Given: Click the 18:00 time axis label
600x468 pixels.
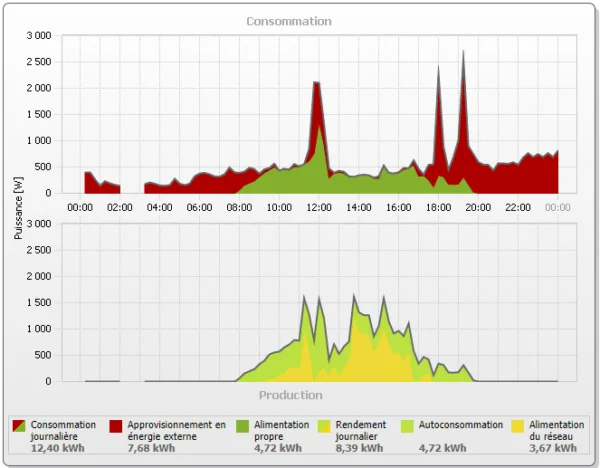Looking at the screenshot, I should (x=438, y=208).
